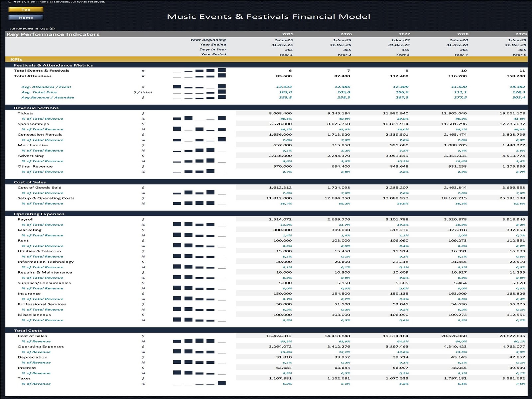
Task: Click the Revenue Sections header row
Action: click(266, 108)
